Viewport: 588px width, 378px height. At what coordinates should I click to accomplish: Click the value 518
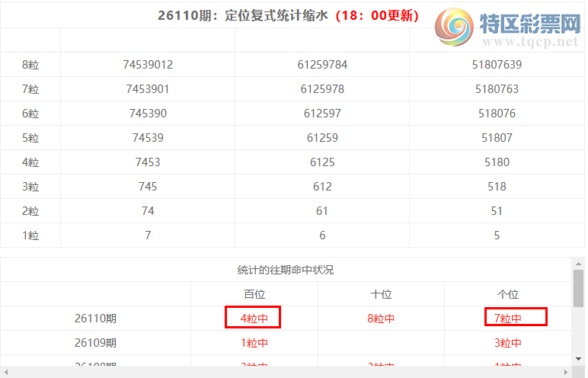[497, 187]
